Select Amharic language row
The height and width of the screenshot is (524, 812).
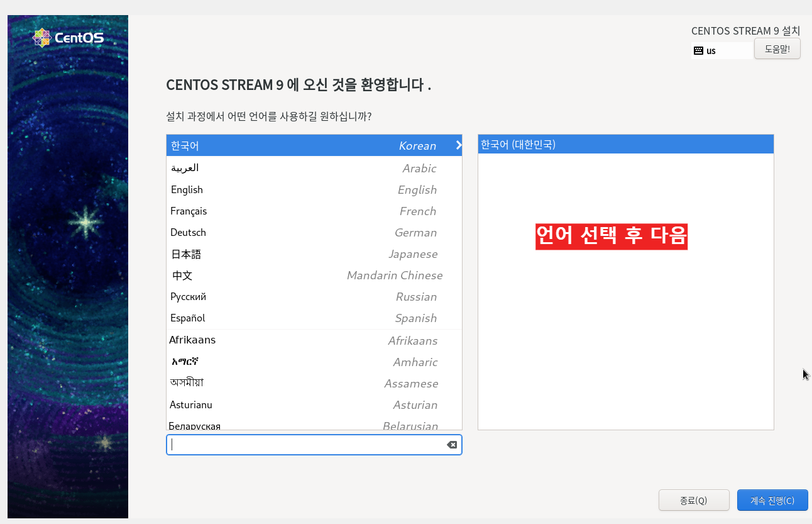point(314,362)
